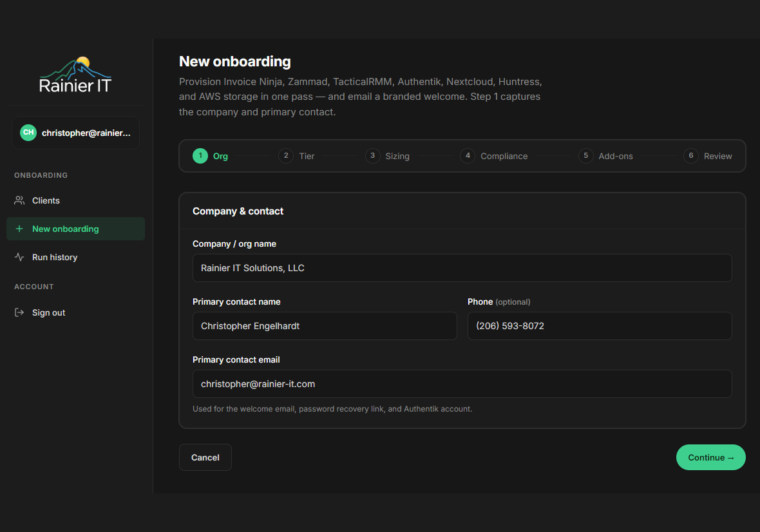
Task: Select New onboarding in the sidebar
Action: coord(75,229)
